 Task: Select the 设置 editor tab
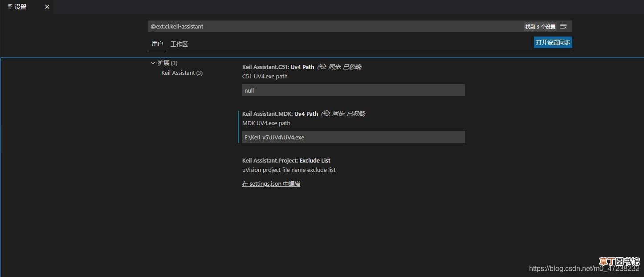(x=27, y=7)
